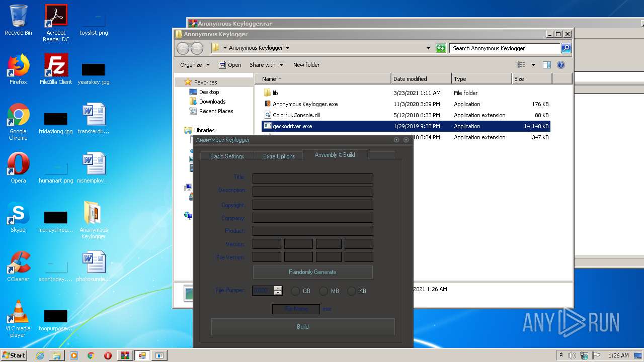Open VLC media player shortcut

18,319
